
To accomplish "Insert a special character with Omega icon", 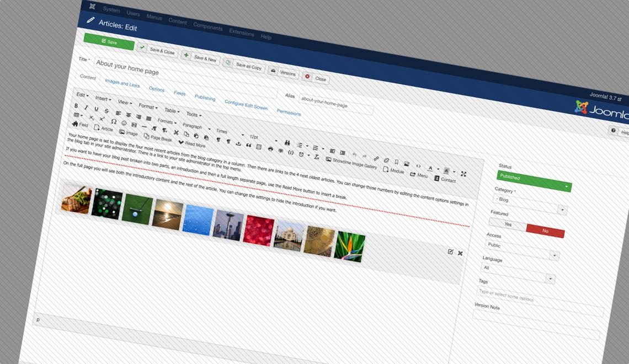I will point(114,121).
